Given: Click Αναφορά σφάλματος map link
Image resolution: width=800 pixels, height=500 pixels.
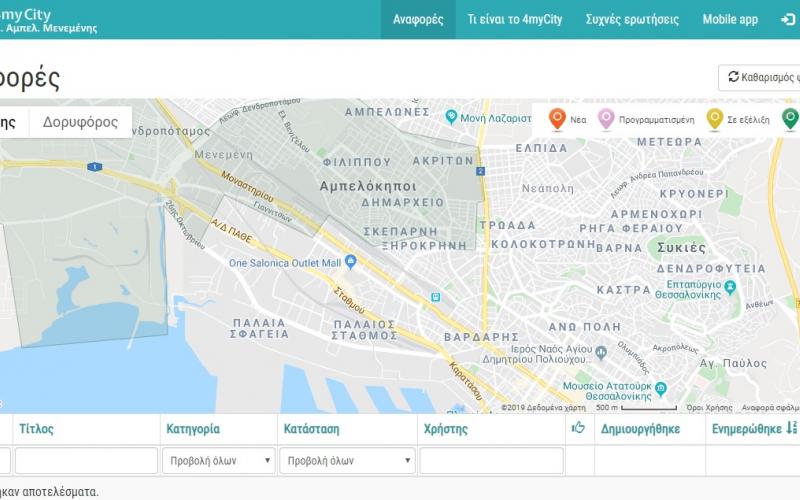Looking at the screenshot, I should [x=770, y=408].
